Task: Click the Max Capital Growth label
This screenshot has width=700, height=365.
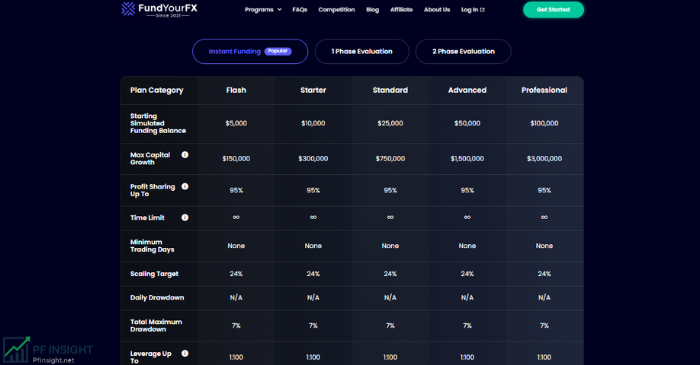Action: point(150,158)
